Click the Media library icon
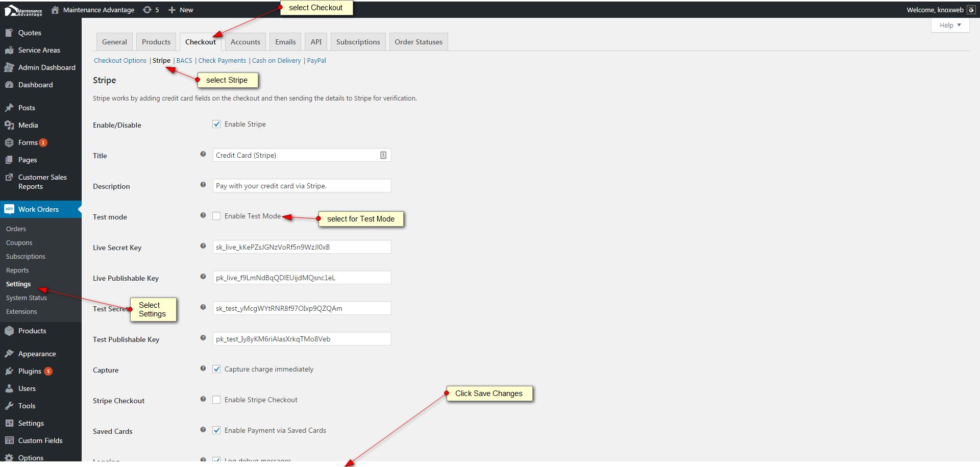This screenshot has width=980, height=467. pyautogui.click(x=9, y=125)
